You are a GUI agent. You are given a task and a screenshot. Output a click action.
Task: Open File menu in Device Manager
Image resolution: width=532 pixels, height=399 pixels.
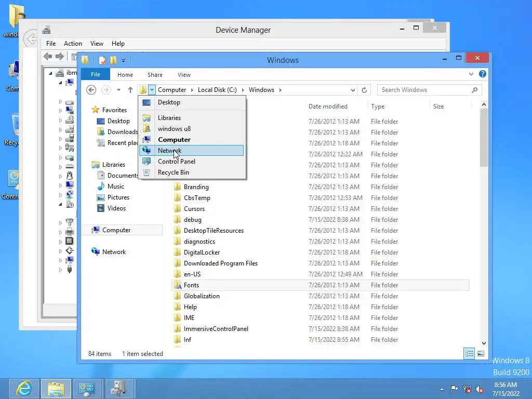click(x=51, y=44)
